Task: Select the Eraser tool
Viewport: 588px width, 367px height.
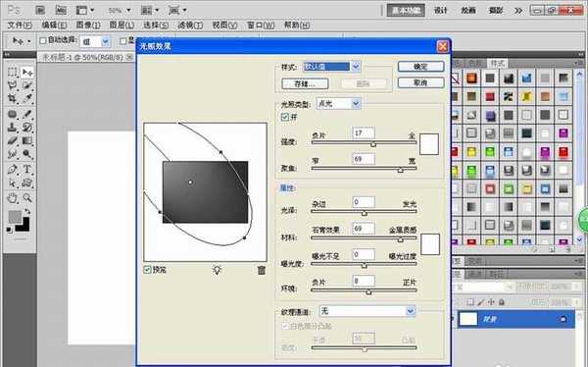Action: tap(13, 141)
